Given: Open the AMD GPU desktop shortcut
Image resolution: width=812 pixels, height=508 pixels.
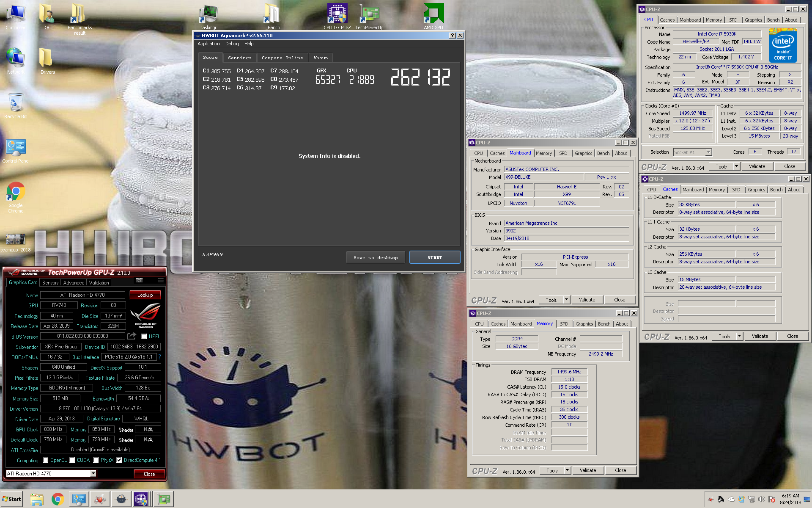Looking at the screenshot, I should coord(433,17).
